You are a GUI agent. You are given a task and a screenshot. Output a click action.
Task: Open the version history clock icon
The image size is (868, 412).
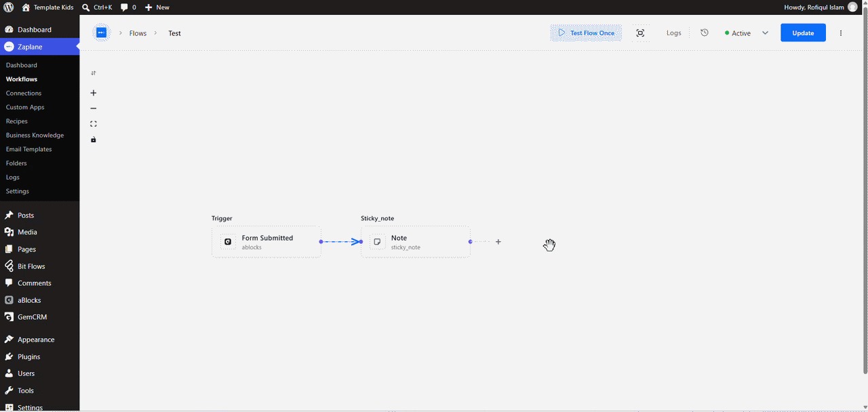(x=705, y=33)
